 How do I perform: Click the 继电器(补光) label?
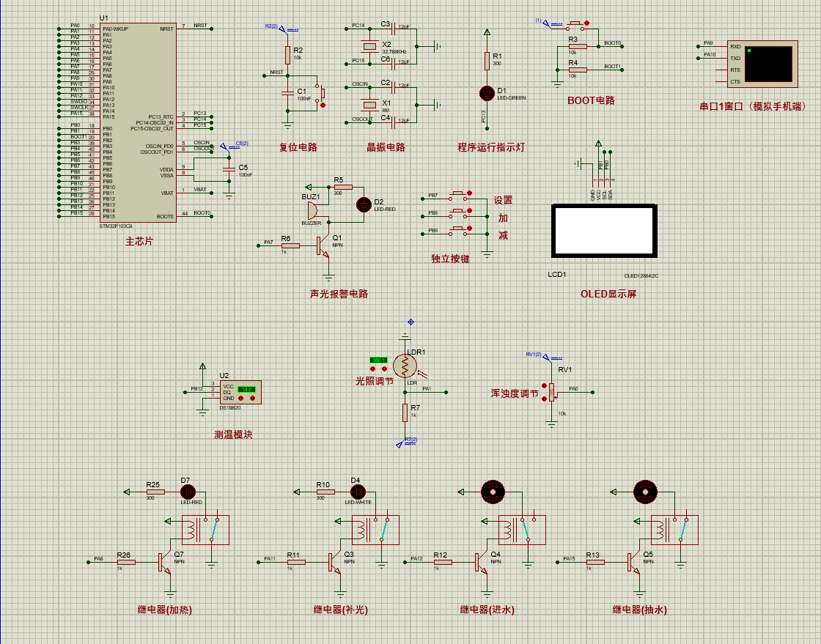coord(341,610)
